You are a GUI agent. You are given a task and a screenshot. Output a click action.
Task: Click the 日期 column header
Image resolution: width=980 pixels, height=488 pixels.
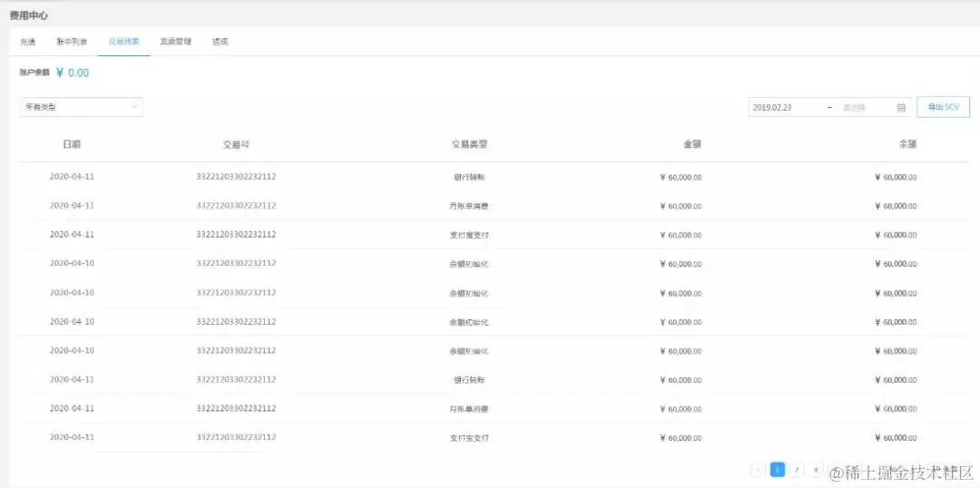click(x=72, y=143)
